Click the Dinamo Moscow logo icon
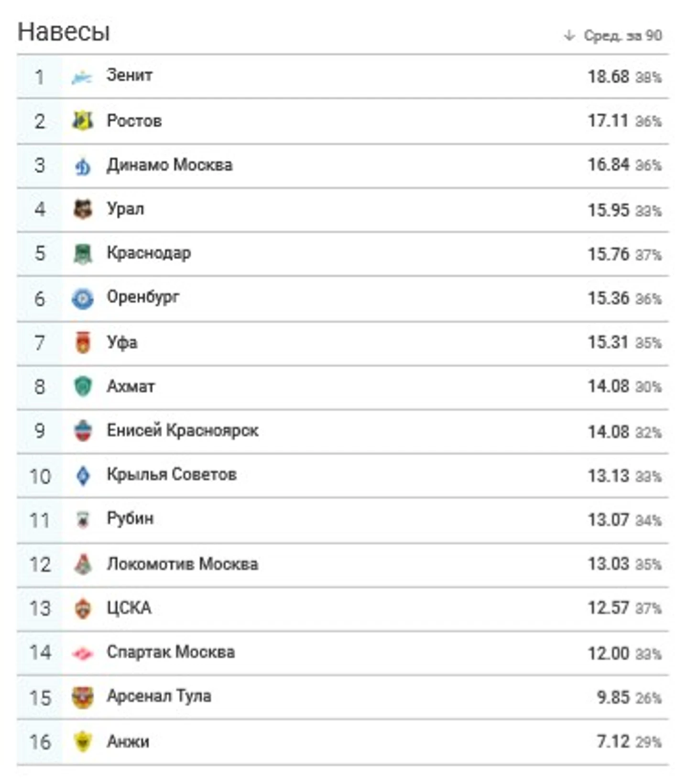The height and width of the screenshot is (784, 698). click(x=82, y=166)
